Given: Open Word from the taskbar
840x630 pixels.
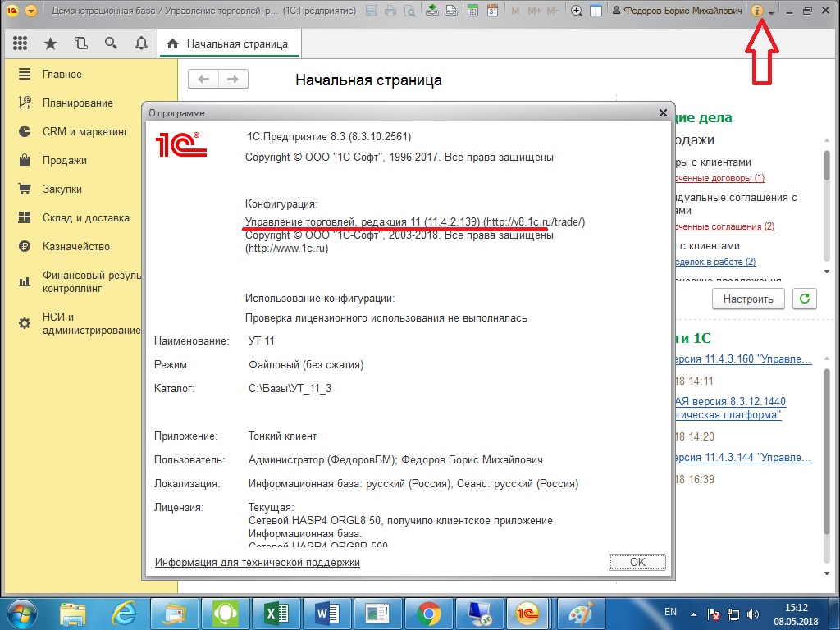Looking at the screenshot, I should pos(326,614).
